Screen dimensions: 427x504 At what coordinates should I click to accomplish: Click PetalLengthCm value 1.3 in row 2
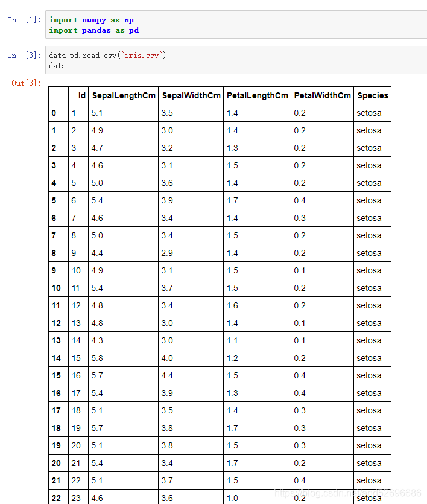pos(232,148)
